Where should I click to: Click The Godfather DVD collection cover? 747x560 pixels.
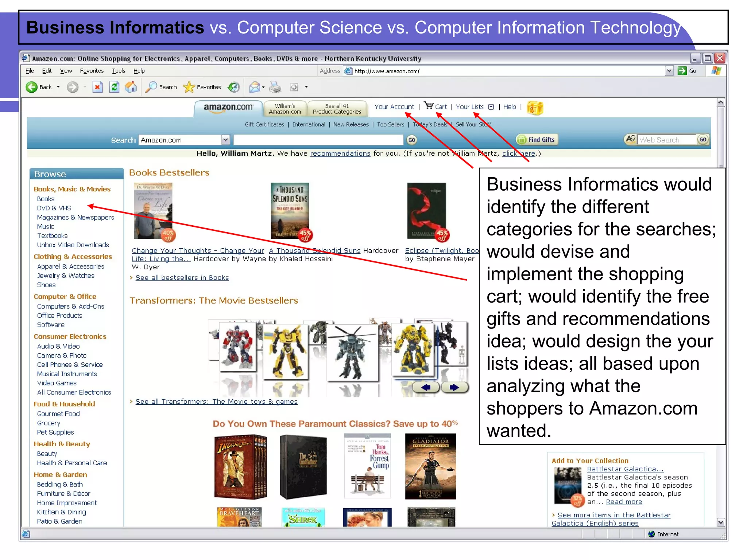pyautogui.click(x=303, y=466)
